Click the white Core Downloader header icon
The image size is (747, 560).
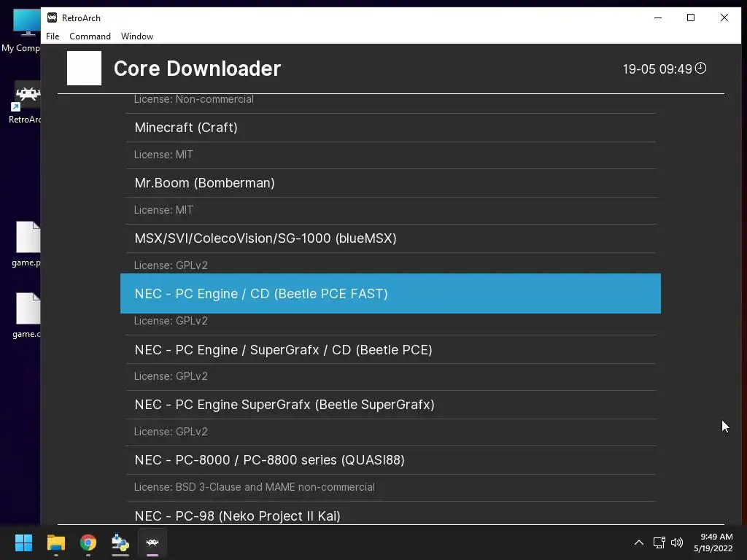(x=85, y=68)
